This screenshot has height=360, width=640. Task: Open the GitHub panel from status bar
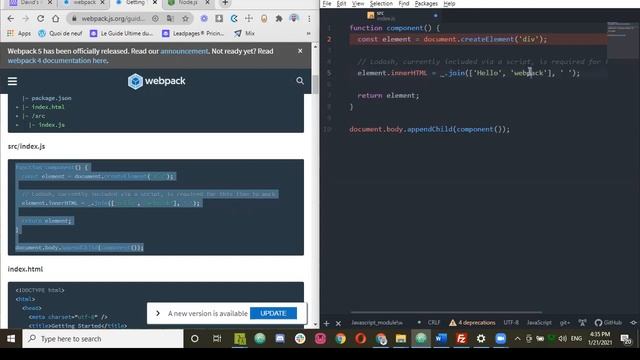point(608,322)
